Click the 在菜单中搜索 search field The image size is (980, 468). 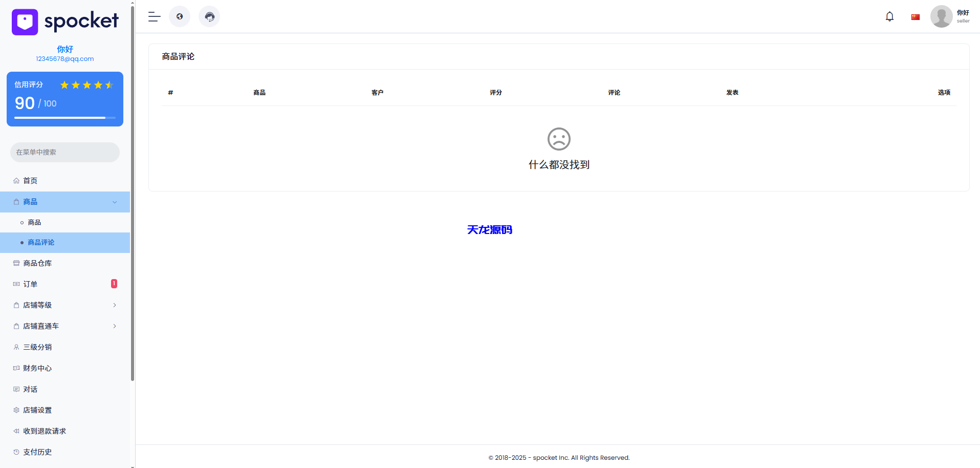pyautogui.click(x=64, y=152)
